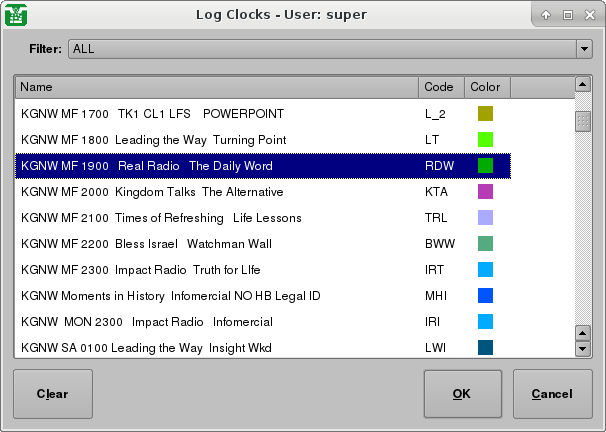The width and height of the screenshot is (606, 432).
Task: Confirm selection with the OK button
Action: click(x=462, y=394)
